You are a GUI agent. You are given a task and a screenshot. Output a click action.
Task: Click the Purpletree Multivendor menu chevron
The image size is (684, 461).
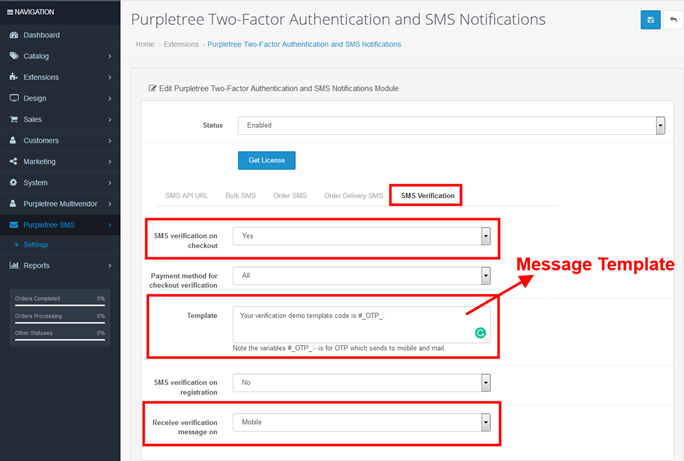(x=110, y=204)
